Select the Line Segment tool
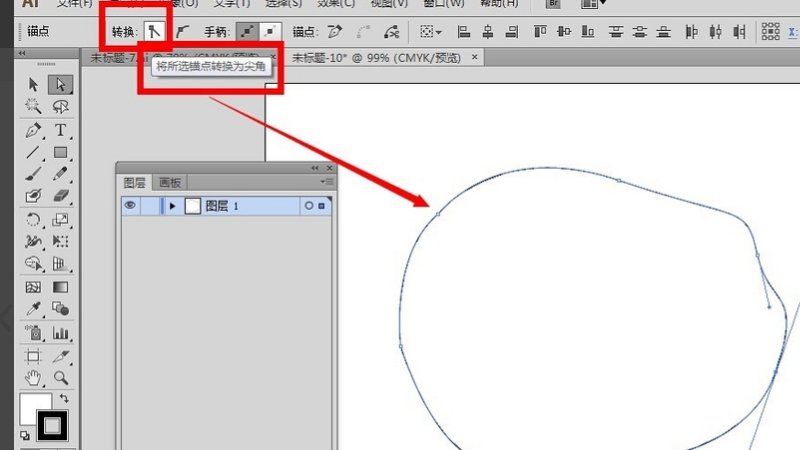Viewport: 800px width, 450px height. pyautogui.click(x=33, y=152)
